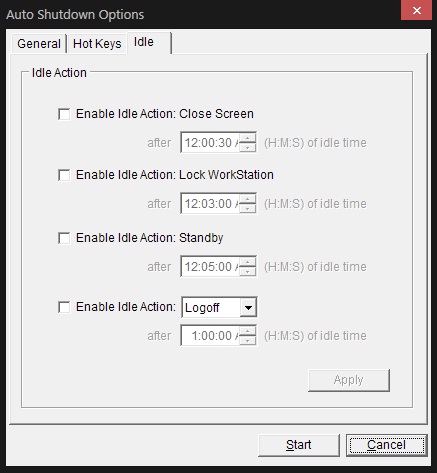Switch to the General tab

coord(39,44)
